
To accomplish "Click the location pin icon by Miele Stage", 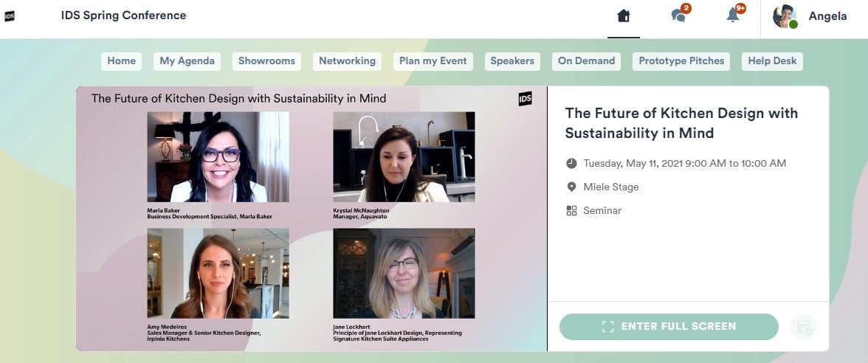I will click(571, 187).
